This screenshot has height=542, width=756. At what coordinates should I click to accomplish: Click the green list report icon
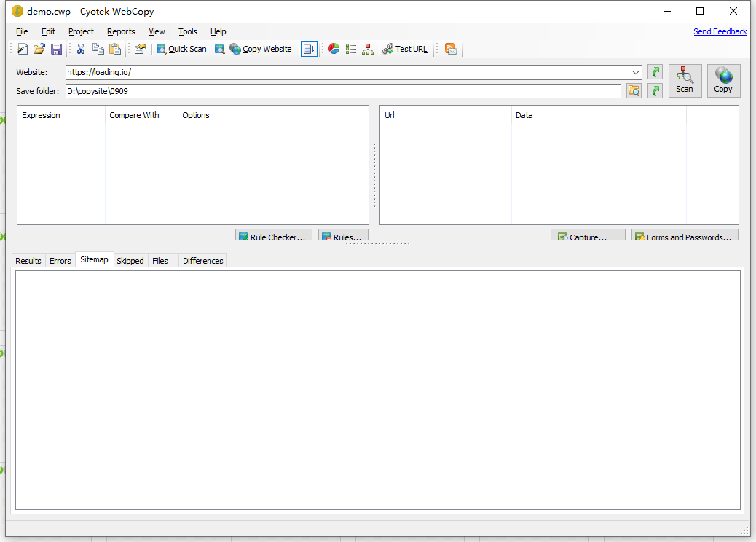pyautogui.click(x=351, y=49)
